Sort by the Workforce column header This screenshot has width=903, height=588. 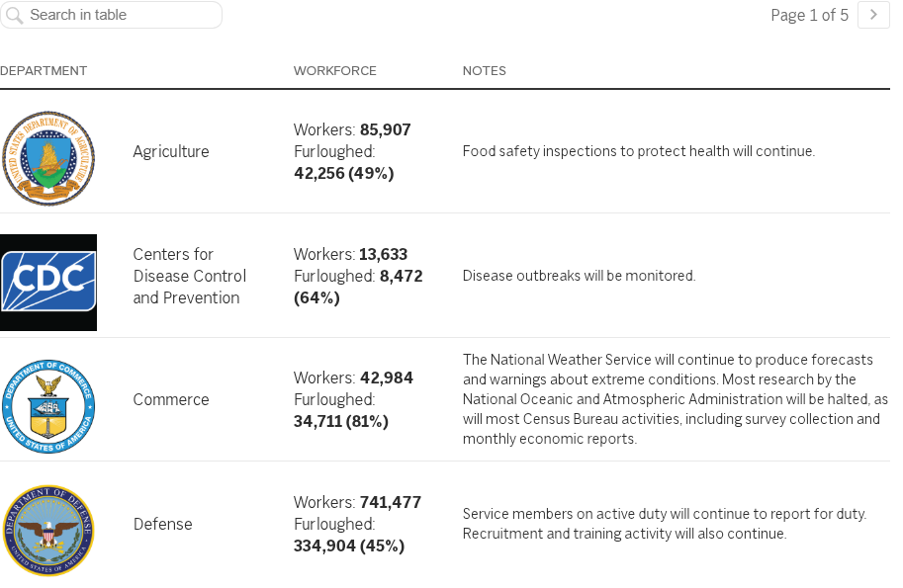(x=335, y=71)
